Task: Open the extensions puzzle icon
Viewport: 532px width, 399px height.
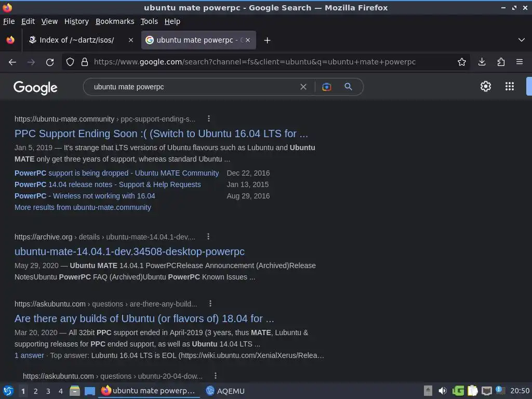Action: coord(501,62)
